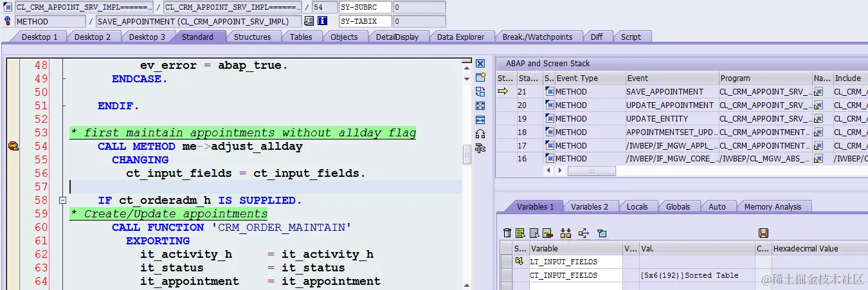Click the line number 54 field in header

pyautogui.click(x=323, y=7)
